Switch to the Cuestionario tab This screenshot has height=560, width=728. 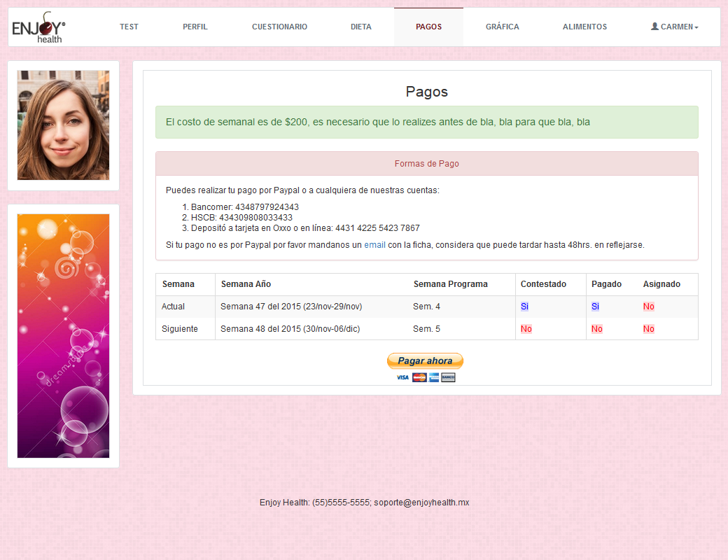coord(279,27)
